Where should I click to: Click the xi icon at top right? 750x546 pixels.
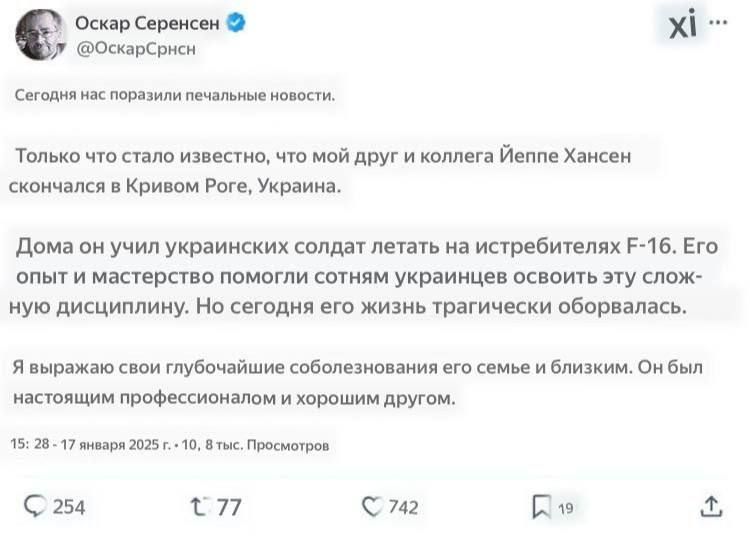coord(683,24)
